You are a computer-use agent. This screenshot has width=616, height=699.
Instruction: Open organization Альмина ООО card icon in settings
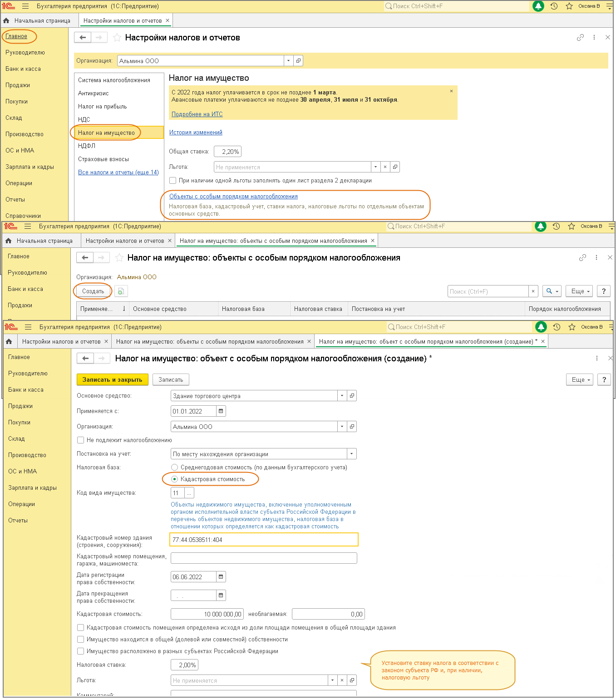click(298, 61)
